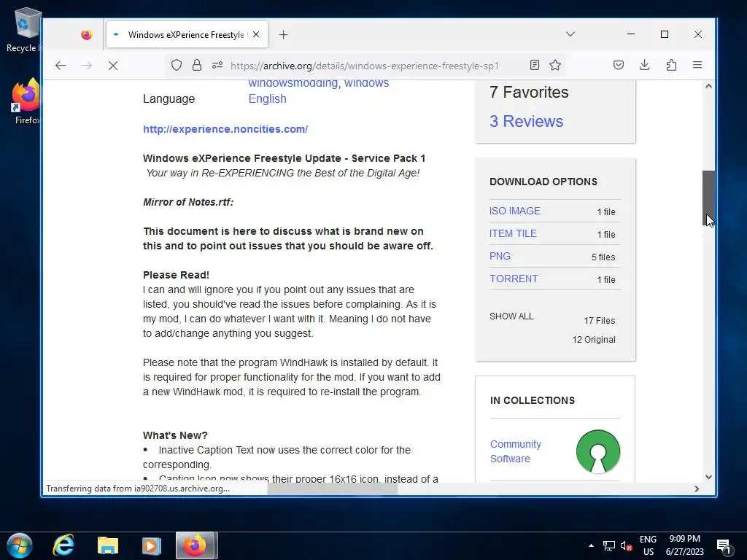Open PNG download option
The width and height of the screenshot is (747, 560).
(x=500, y=256)
